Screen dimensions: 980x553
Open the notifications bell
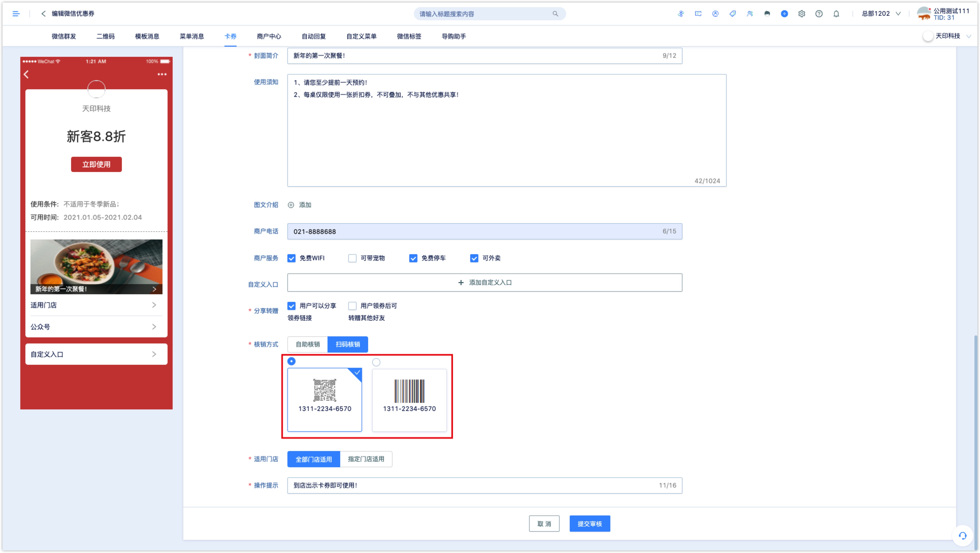(836, 14)
